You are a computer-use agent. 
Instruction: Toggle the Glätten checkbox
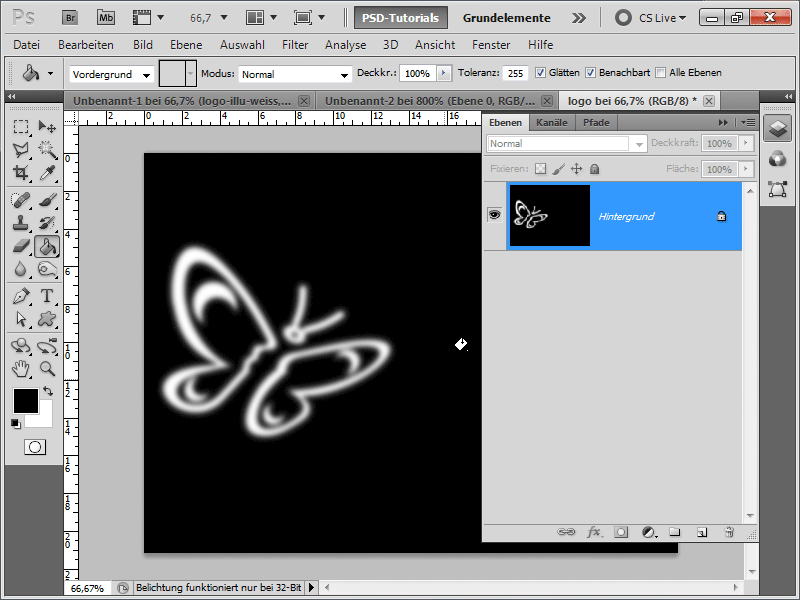click(x=540, y=72)
